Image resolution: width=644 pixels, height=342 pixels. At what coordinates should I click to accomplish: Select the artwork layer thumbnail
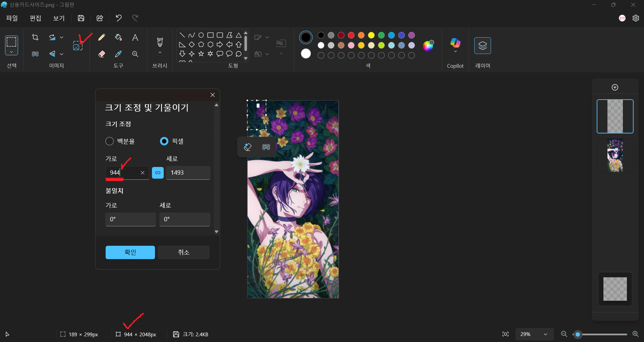coord(615,155)
